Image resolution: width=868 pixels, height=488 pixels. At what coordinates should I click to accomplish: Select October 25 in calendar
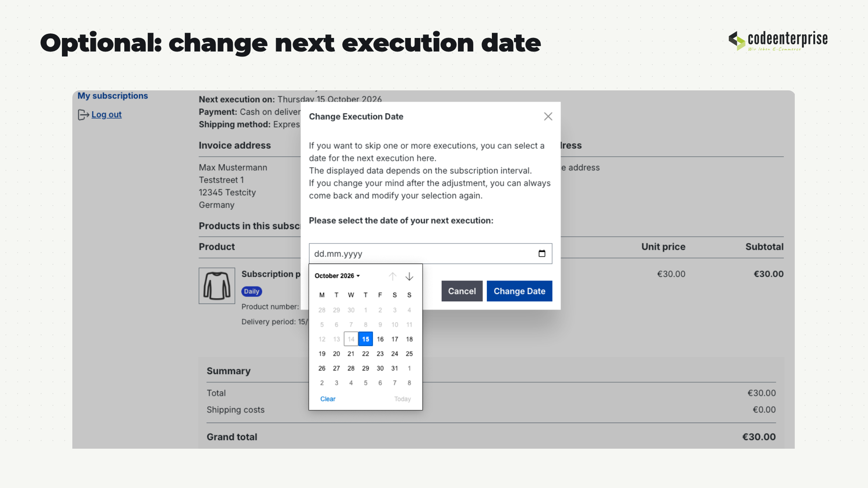(409, 354)
